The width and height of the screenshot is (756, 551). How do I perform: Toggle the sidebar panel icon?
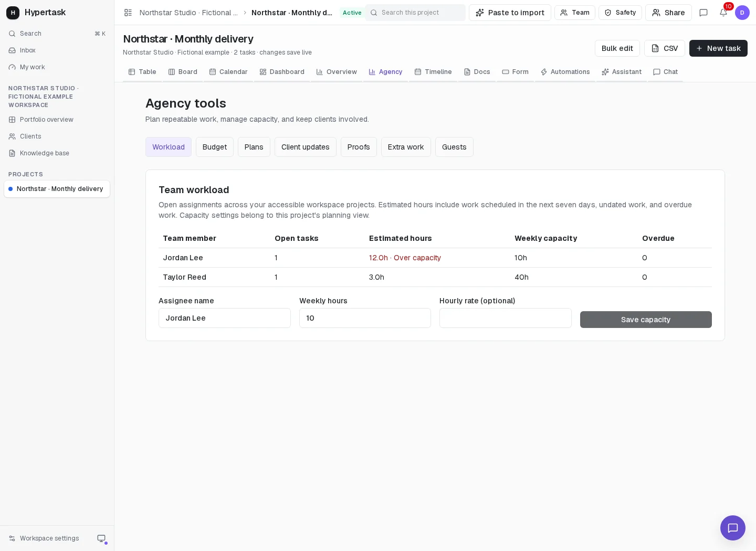point(128,13)
